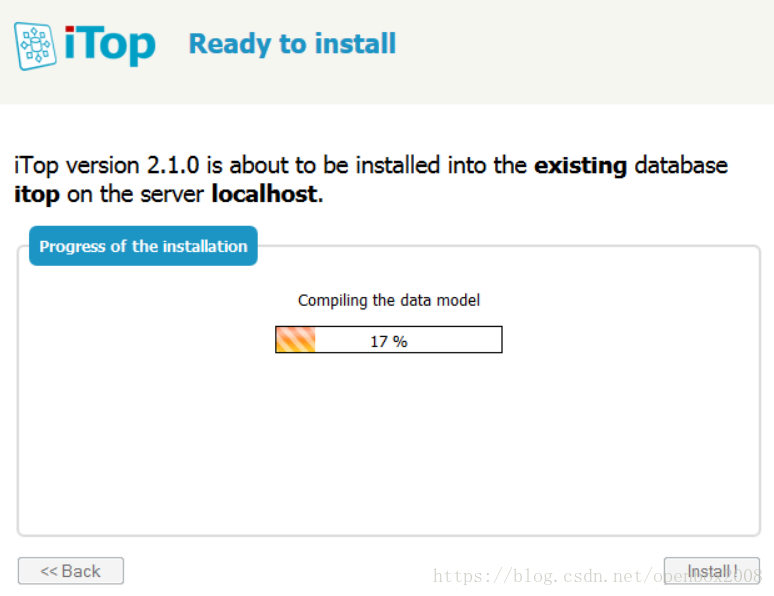This screenshot has width=774, height=596.
Task: Click the bold word 'existing'
Action: point(580,165)
